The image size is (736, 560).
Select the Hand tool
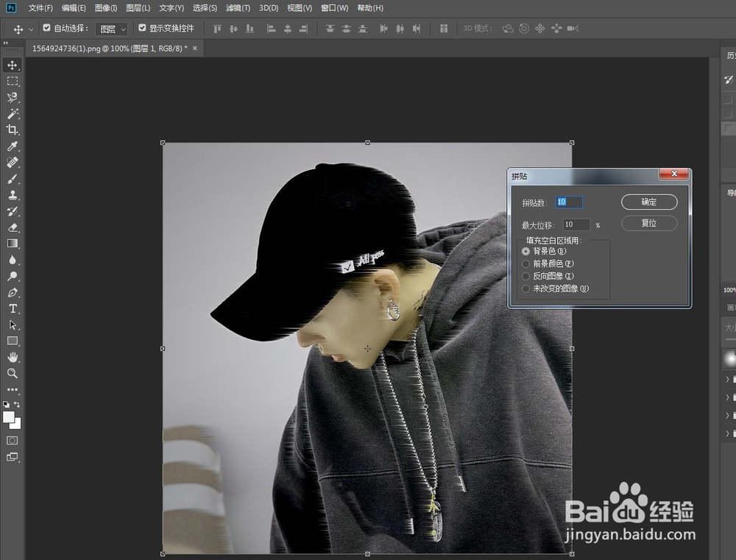coord(13,357)
